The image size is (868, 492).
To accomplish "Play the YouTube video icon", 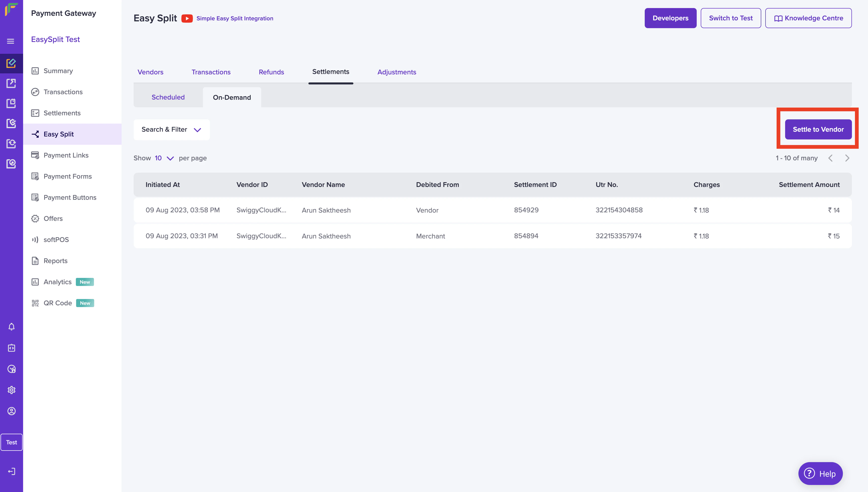I will tap(187, 18).
